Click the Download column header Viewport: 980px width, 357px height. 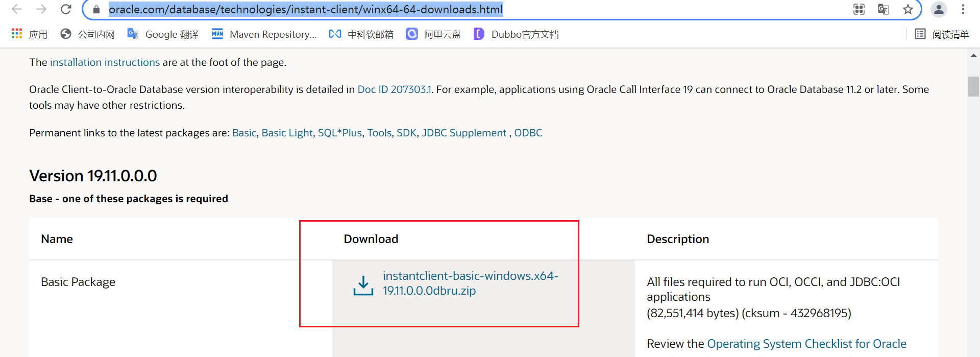tap(371, 239)
